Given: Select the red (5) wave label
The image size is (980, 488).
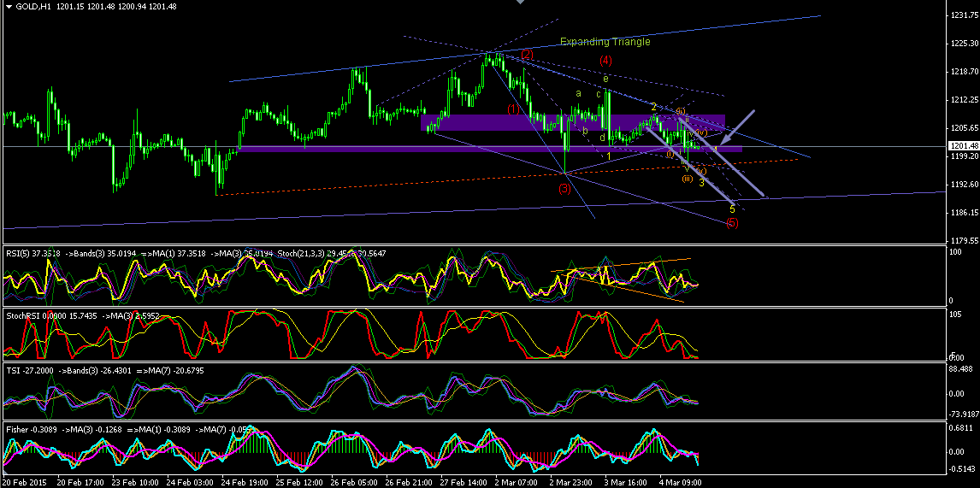Looking at the screenshot, I should [x=733, y=223].
